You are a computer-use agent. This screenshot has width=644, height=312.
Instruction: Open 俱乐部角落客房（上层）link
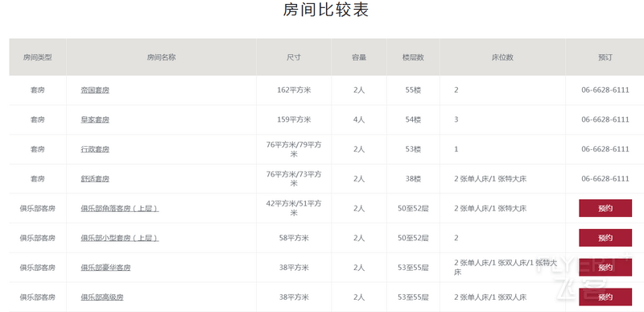click(x=119, y=209)
